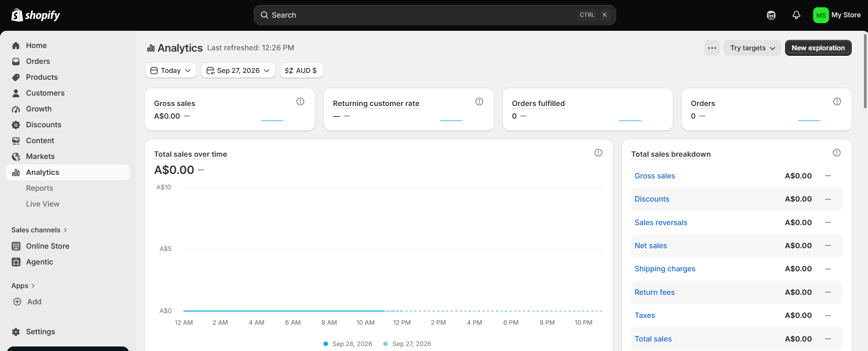Click the Content image icon
The image size is (868, 351).
16,140
